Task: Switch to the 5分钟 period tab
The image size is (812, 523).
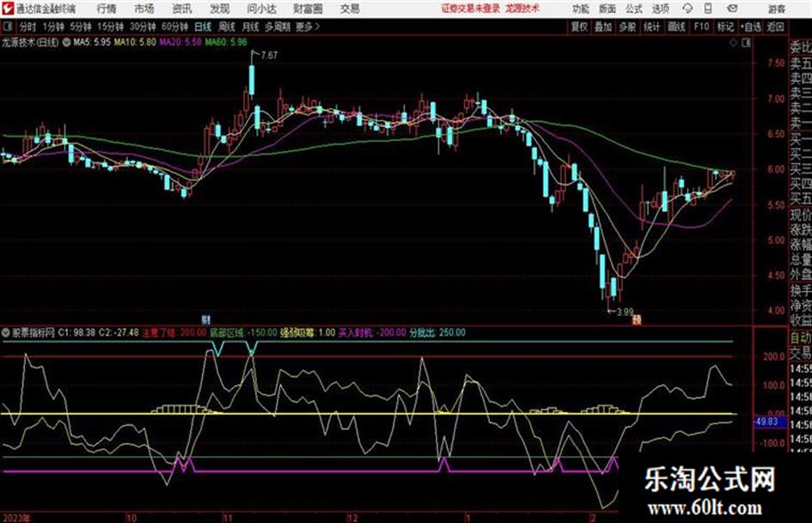Action: tap(80, 27)
